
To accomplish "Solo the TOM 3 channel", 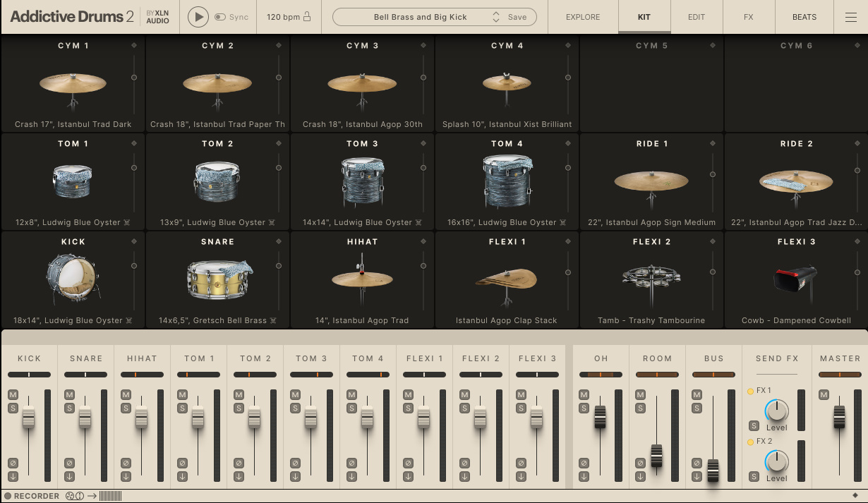I will (x=295, y=408).
